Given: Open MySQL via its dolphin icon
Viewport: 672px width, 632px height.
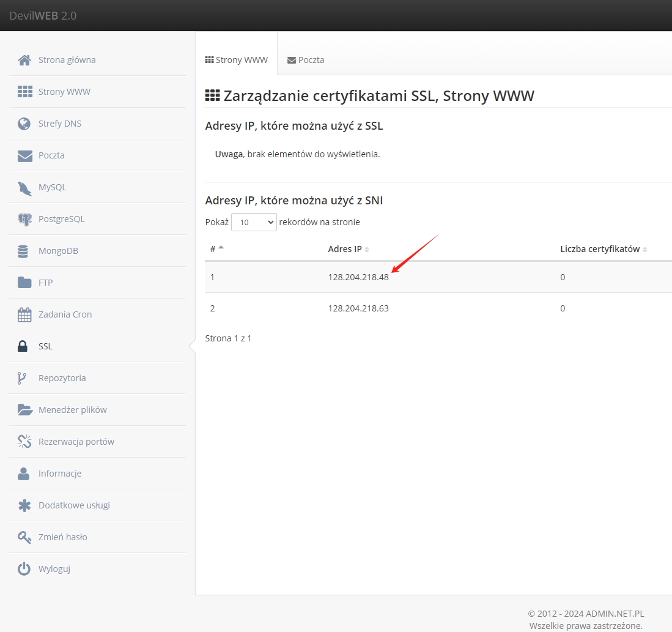Looking at the screenshot, I should tap(24, 187).
